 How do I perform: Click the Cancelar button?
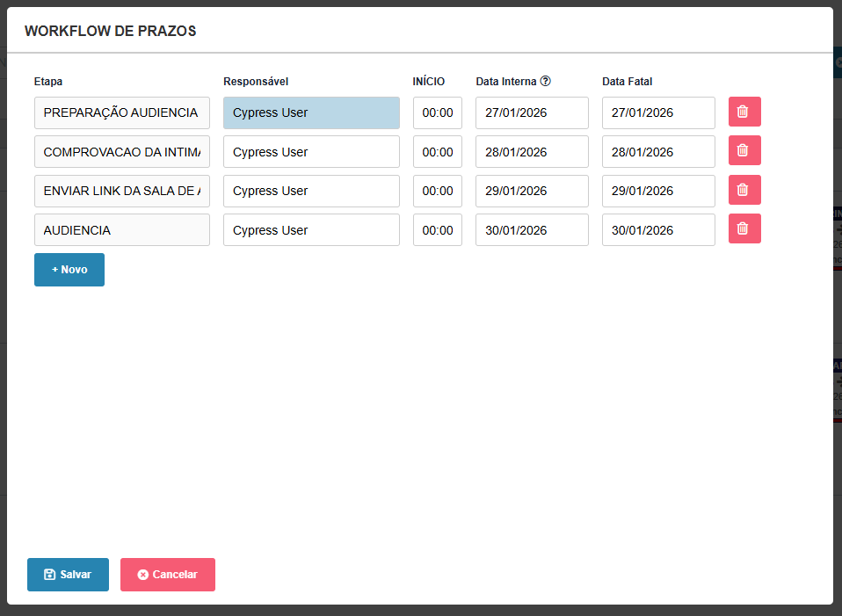[x=168, y=575]
